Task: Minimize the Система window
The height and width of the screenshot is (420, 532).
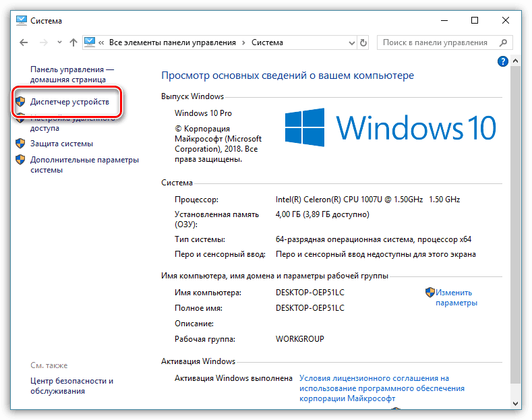Action: click(x=444, y=21)
